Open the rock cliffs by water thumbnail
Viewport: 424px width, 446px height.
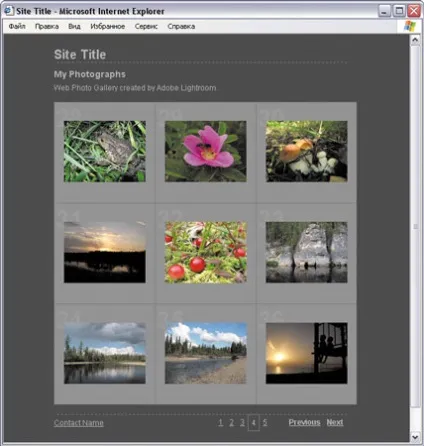click(307, 252)
